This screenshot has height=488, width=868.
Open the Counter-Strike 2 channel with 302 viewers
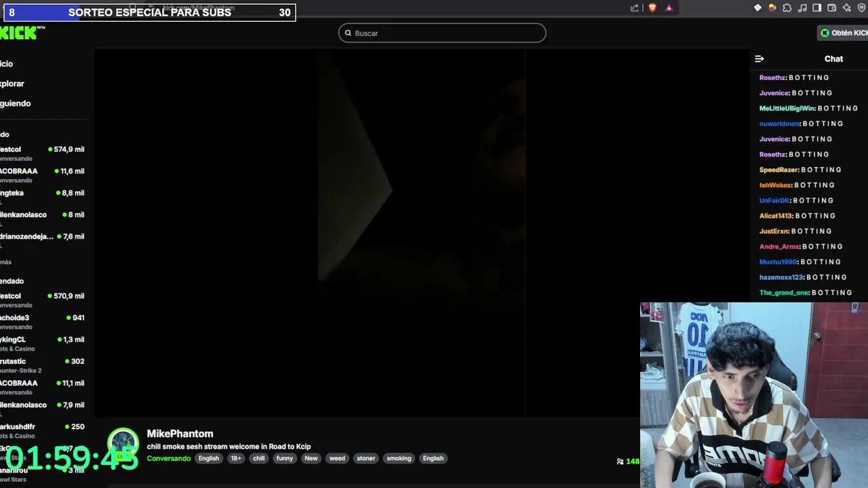tap(43, 365)
